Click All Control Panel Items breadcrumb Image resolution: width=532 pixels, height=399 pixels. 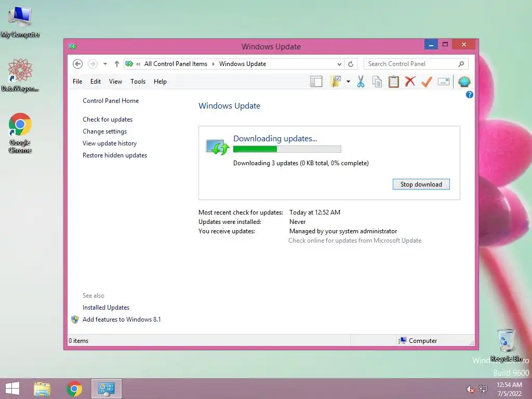(176, 64)
